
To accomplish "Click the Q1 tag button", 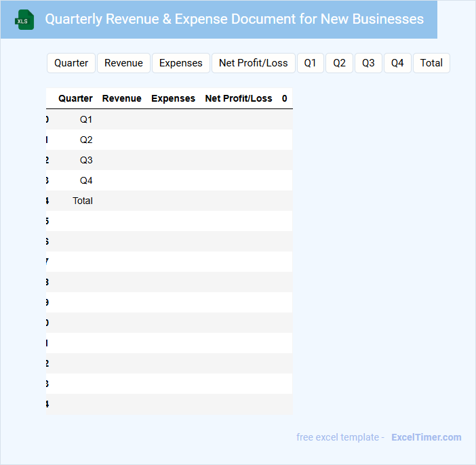I will [310, 63].
